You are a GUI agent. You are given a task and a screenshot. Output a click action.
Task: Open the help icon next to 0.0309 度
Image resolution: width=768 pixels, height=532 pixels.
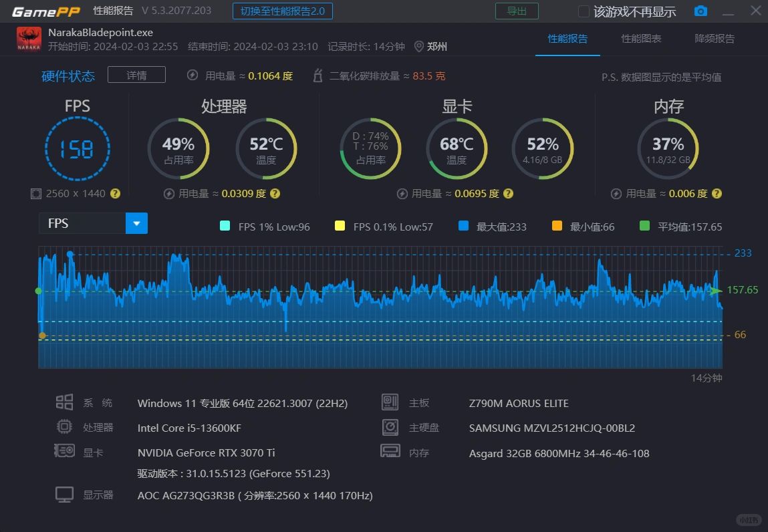pos(275,194)
